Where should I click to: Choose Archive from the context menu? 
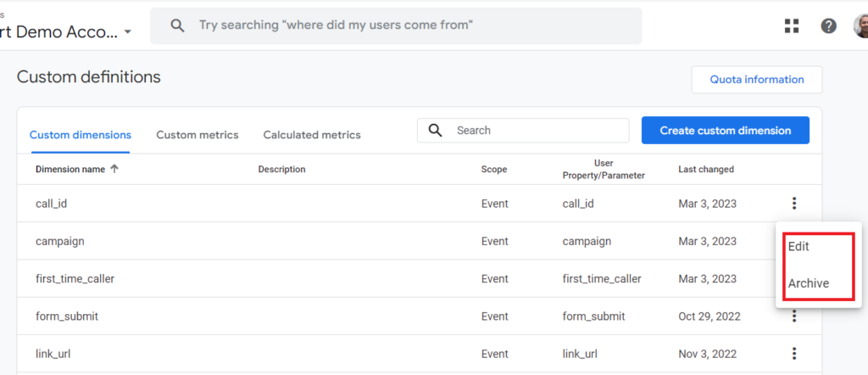808,283
